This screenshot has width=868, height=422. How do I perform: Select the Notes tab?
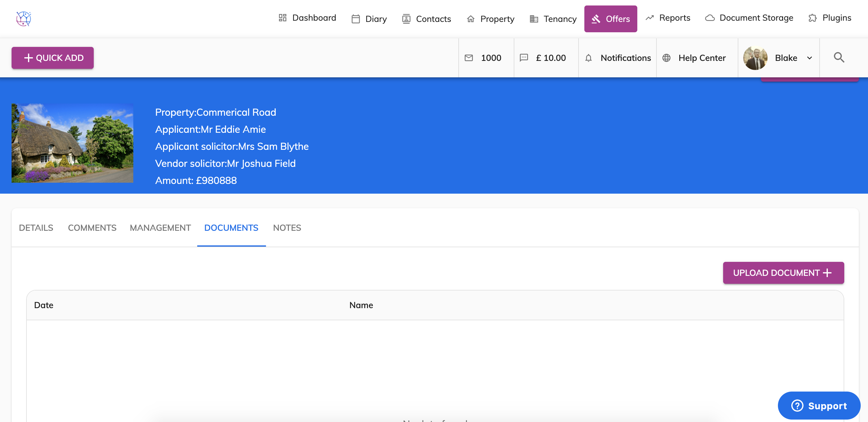(287, 228)
